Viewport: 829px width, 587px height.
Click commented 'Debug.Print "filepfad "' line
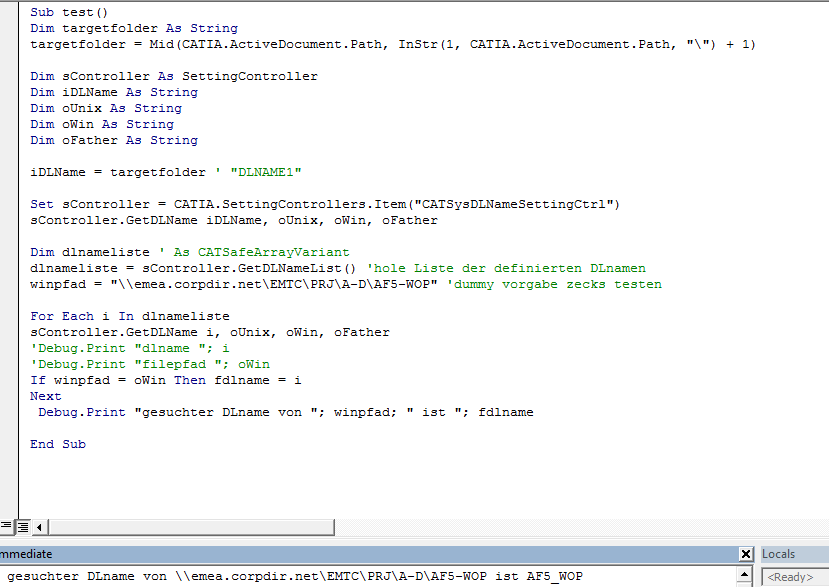tap(150, 364)
